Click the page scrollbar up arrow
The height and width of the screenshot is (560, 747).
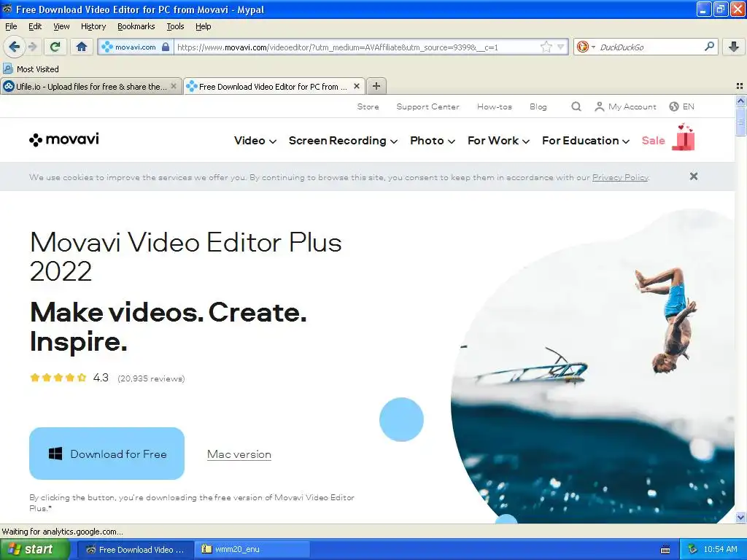pos(740,101)
